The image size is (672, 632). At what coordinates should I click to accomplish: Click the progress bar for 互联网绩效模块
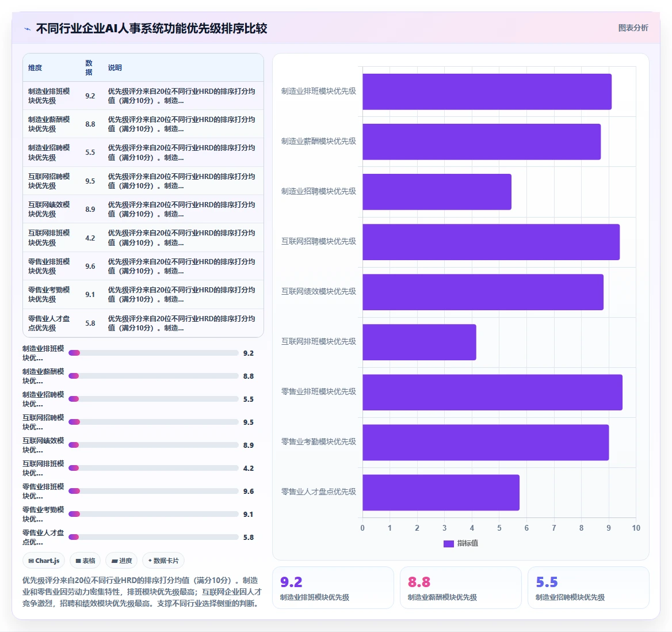pos(154,445)
